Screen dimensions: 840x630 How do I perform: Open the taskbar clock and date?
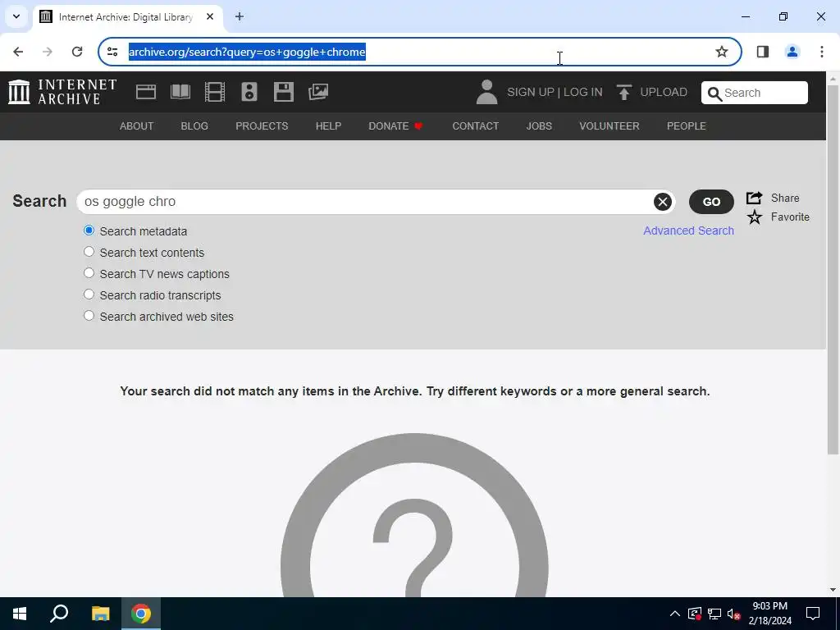tap(769, 614)
